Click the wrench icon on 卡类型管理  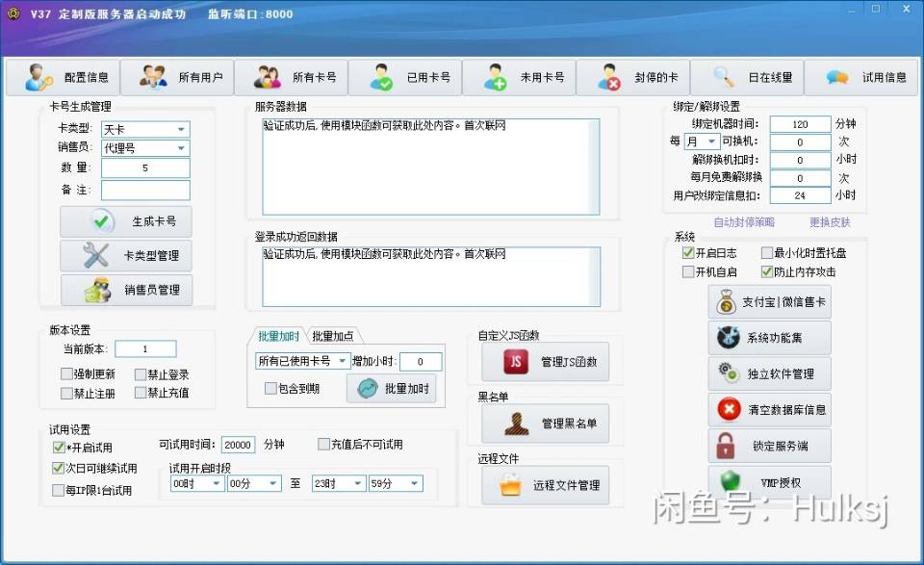click(95, 255)
